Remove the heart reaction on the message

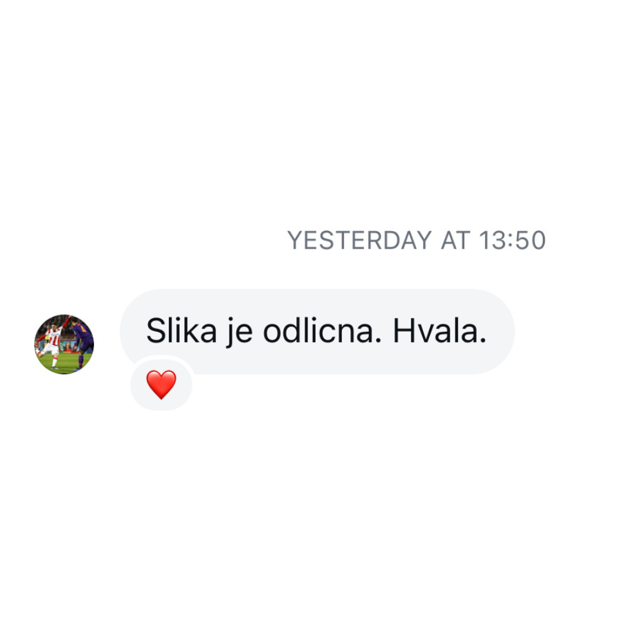pos(162,384)
